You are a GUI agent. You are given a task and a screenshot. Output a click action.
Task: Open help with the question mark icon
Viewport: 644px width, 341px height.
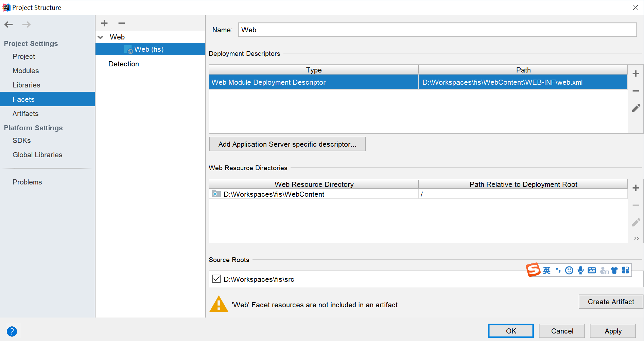pos(12,331)
